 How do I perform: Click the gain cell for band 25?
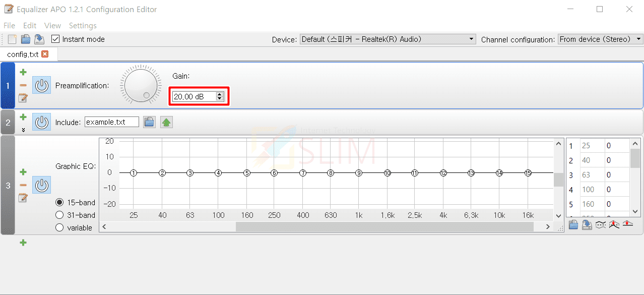pyautogui.click(x=617, y=146)
